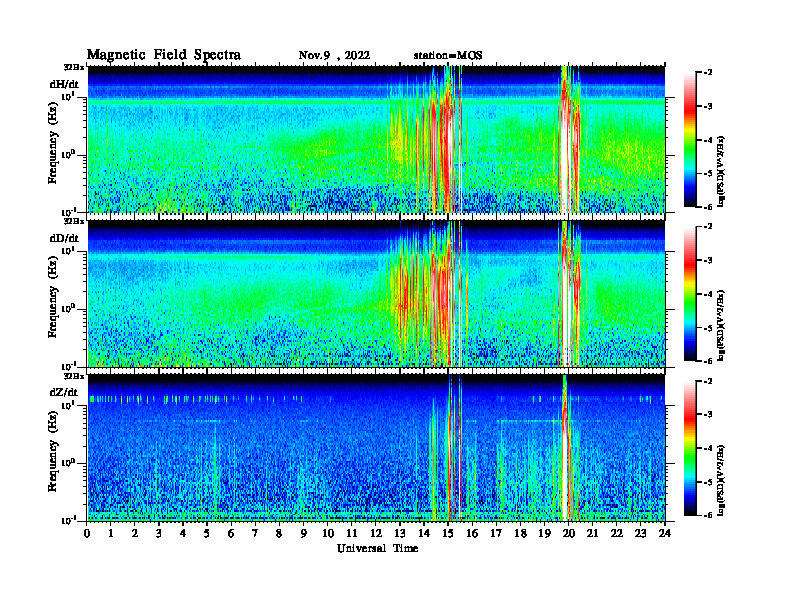Click hour 22 on the time axis
This screenshot has height=612, width=792.
click(617, 534)
